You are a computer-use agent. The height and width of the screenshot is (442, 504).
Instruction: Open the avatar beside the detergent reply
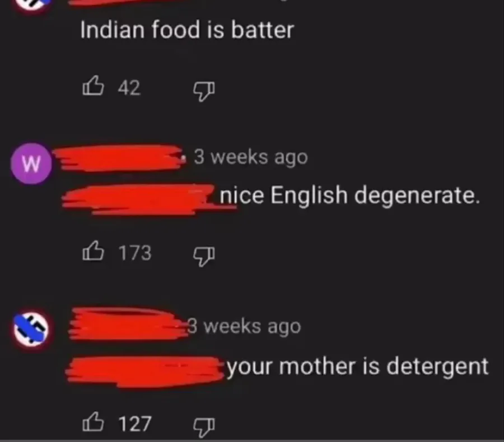coord(31,330)
